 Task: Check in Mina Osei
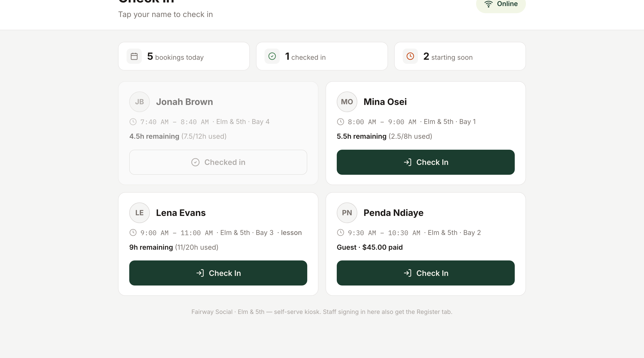[x=426, y=162]
